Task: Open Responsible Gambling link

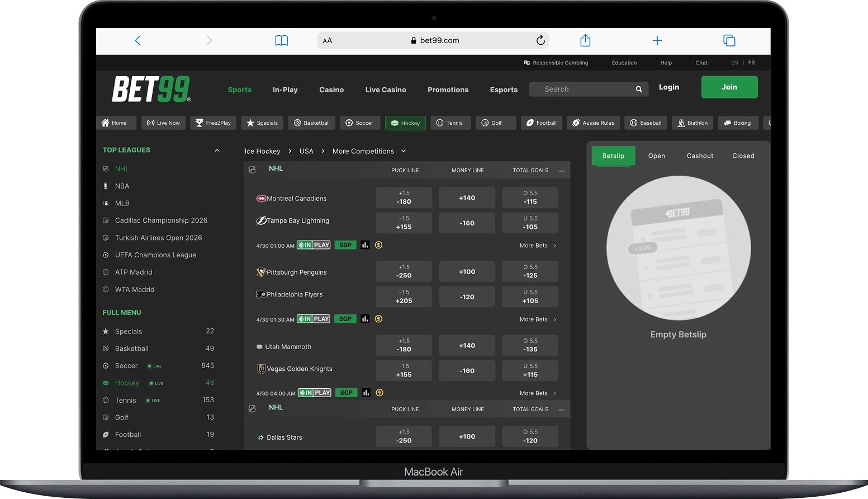Action: point(556,63)
